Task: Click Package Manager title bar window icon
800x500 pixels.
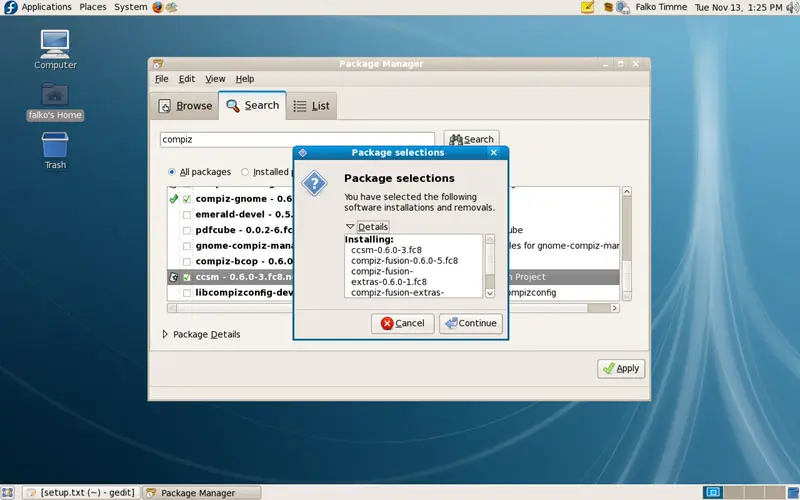Action: pyautogui.click(x=158, y=64)
